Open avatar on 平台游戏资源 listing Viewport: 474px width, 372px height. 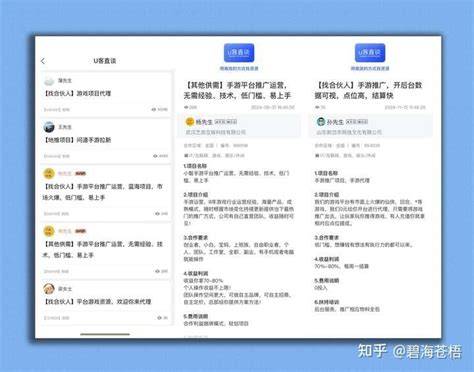(49, 289)
